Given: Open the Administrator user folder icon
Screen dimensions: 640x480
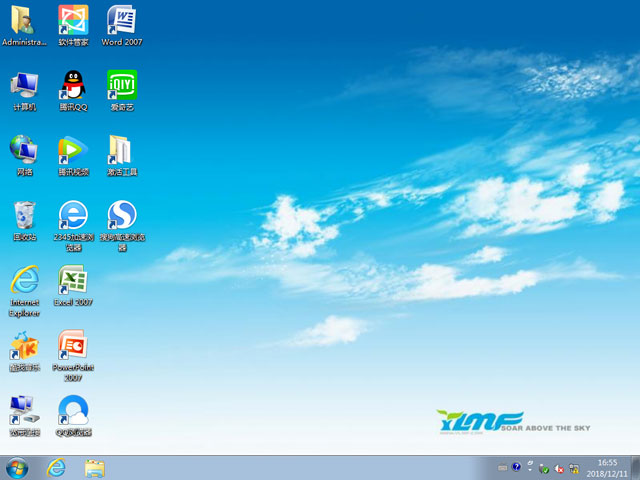Looking at the screenshot, I should pos(24,20).
